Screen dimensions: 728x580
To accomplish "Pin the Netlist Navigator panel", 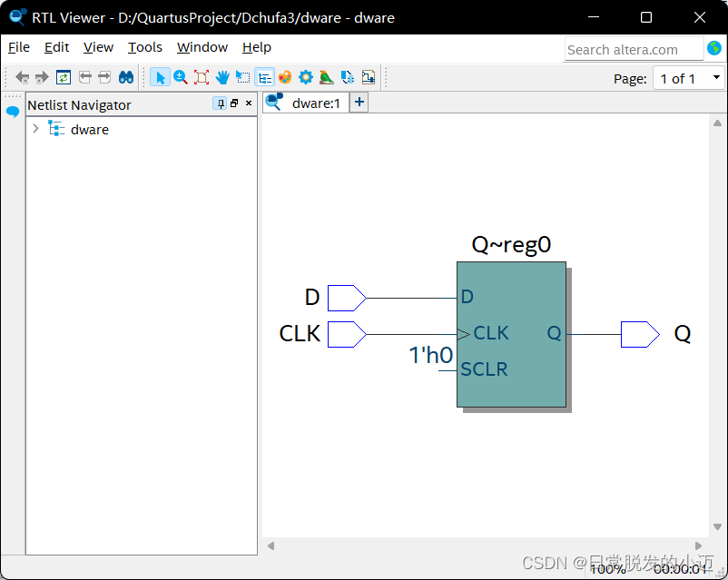I will (221, 103).
